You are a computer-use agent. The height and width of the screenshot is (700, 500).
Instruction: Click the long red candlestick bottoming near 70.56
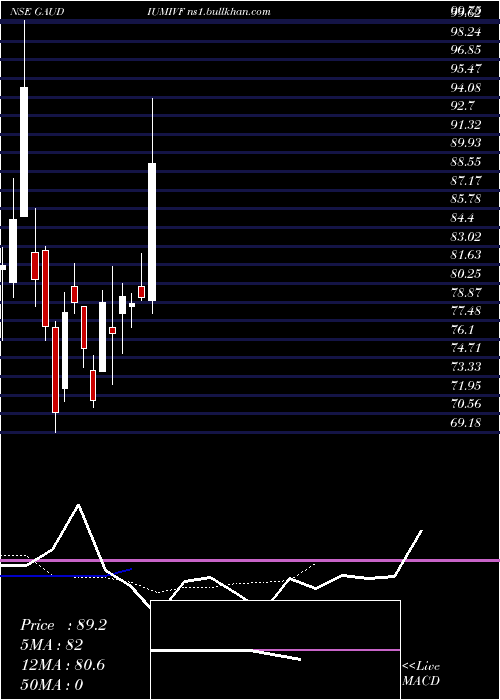(x=55, y=370)
